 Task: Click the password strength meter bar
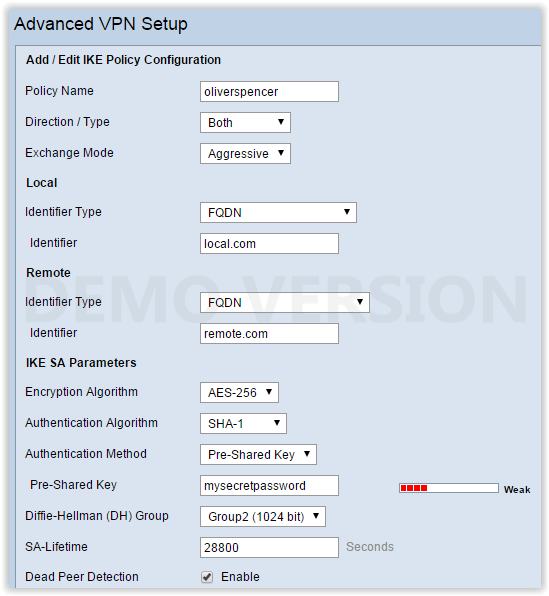tap(449, 488)
